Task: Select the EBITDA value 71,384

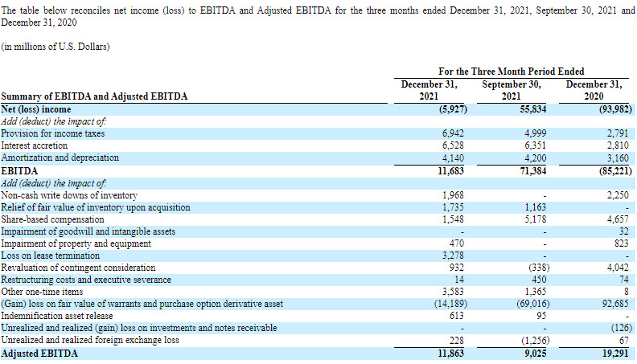Action: pyautogui.click(x=532, y=171)
